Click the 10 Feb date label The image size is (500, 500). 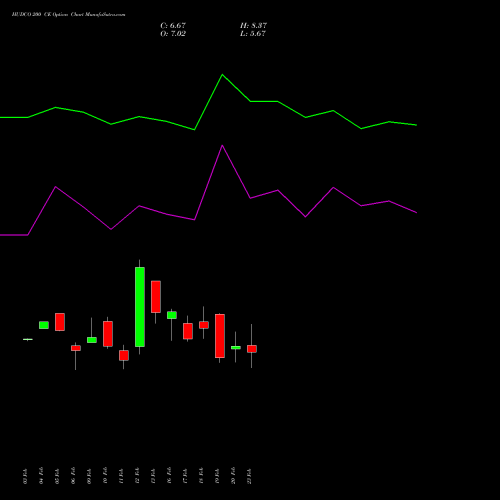click(x=105, y=476)
